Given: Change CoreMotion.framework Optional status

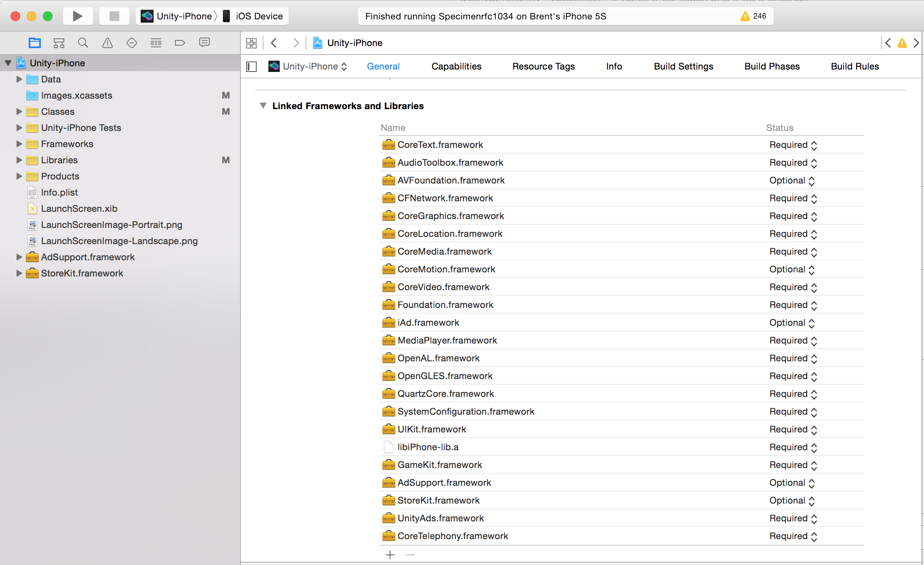Looking at the screenshot, I should pyautogui.click(x=792, y=269).
